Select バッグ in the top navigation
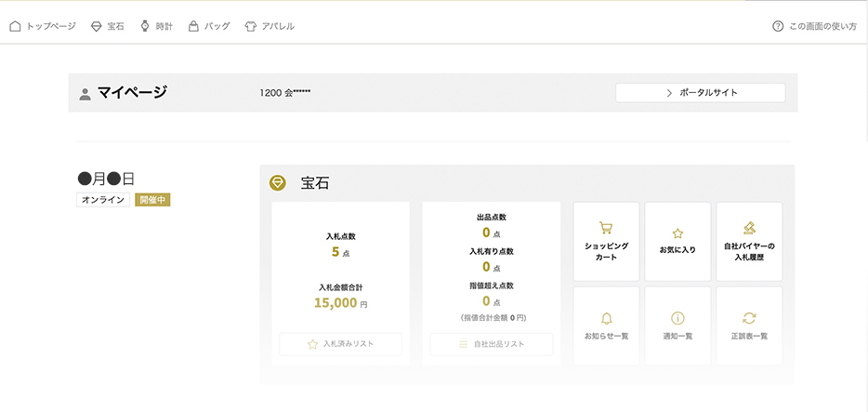Image resolution: width=868 pixels, height=412 pixels. (209, 26)
